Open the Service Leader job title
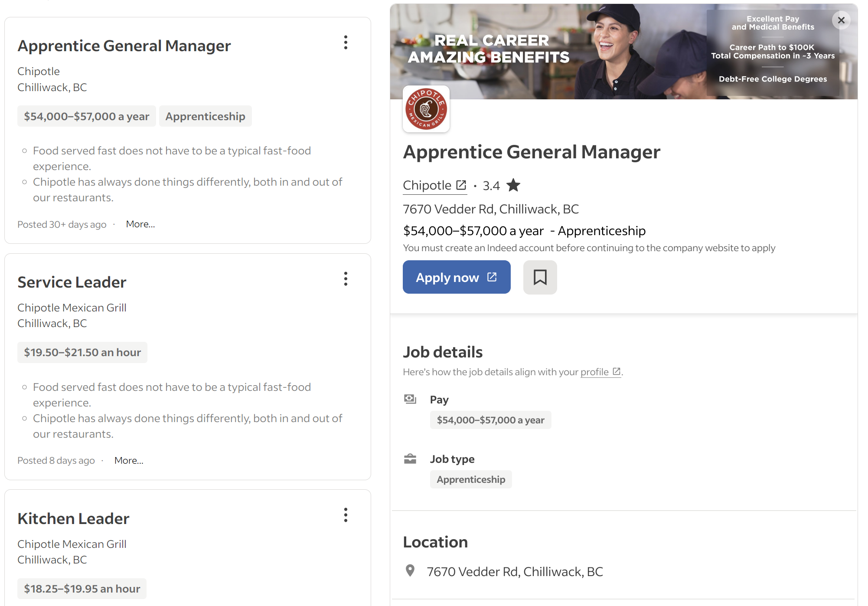The image size is (868, 606). pyautogui.click(x=72, y=282)
